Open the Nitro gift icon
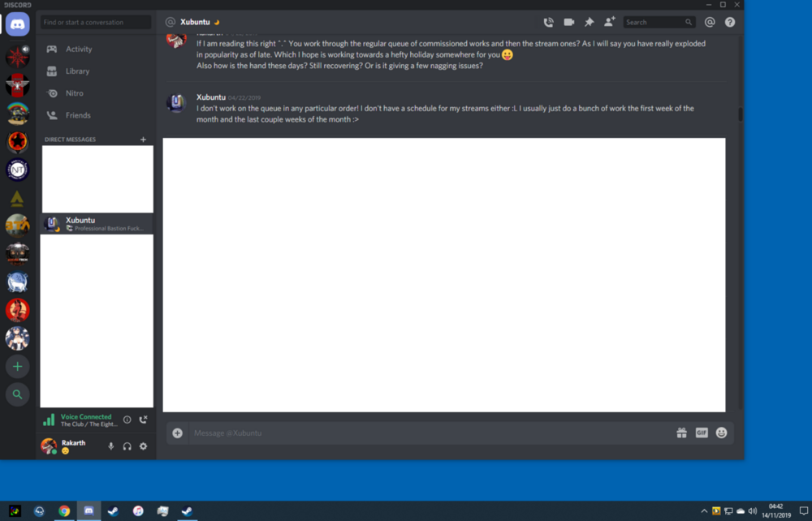Screen dimensions: 812x521 [x=681, y=433]
